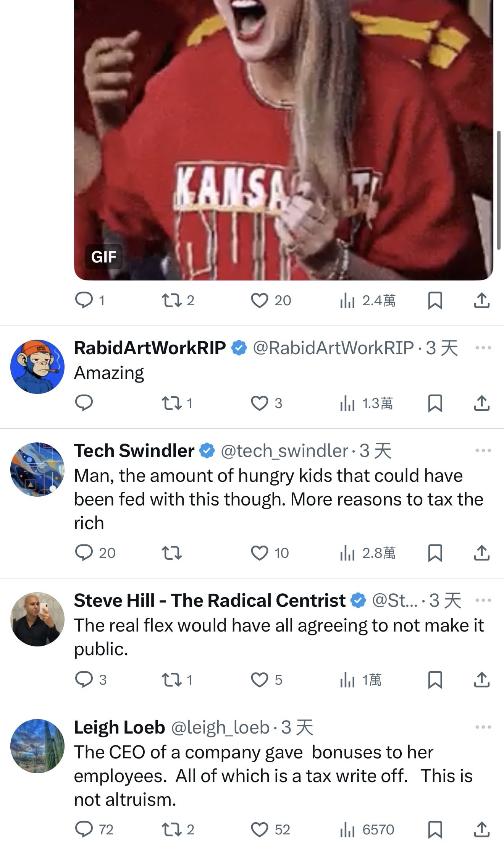The width and height of the screenshot is (504, 852).
Task: Open more options for Tech Swindler's tweet
Action: pos(483,450)
